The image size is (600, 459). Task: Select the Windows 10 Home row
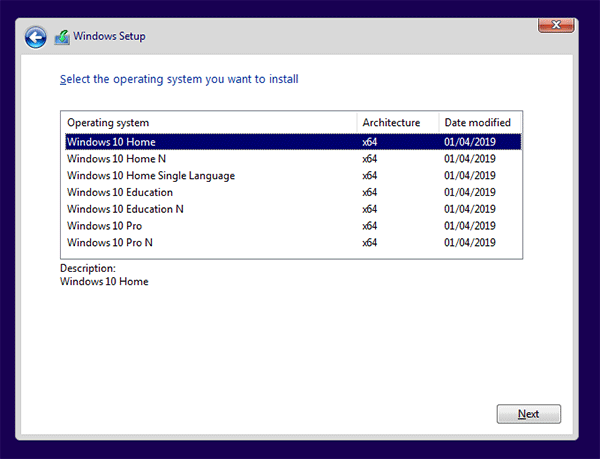(x=293, y=142)
